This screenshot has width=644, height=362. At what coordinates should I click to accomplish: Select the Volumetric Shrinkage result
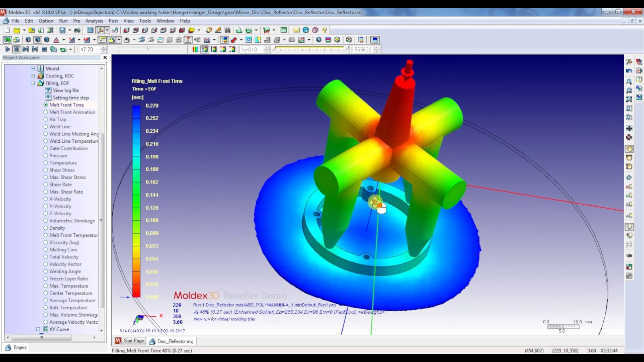(x=72, y=221)
